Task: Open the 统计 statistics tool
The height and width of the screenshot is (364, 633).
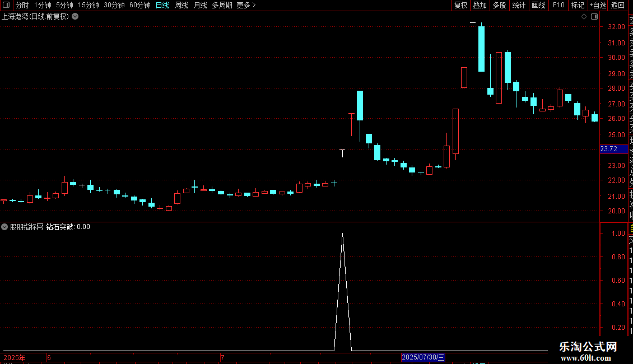Action: [x=519, y=5]
